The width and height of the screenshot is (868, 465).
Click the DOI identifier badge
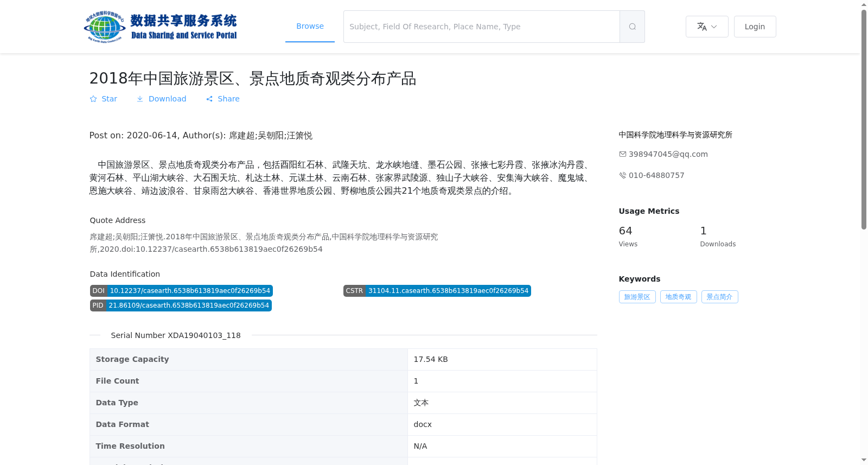pos(181,291)
